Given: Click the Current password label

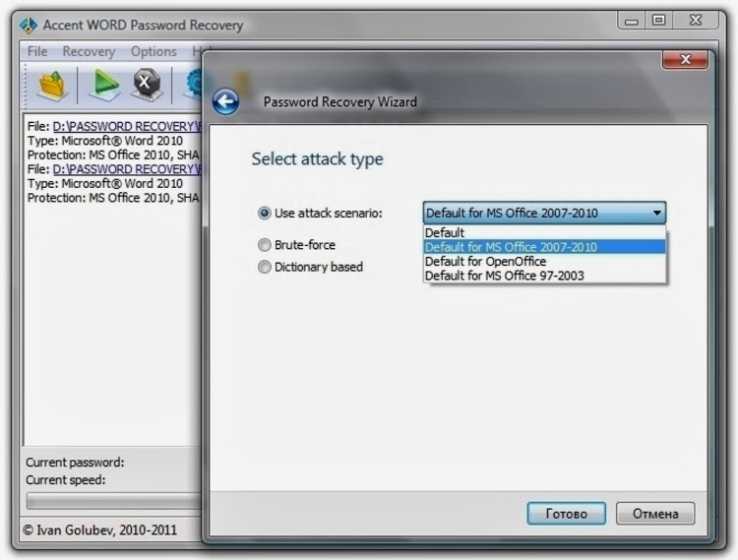Looking at the screenshot, I should point(75,463).
